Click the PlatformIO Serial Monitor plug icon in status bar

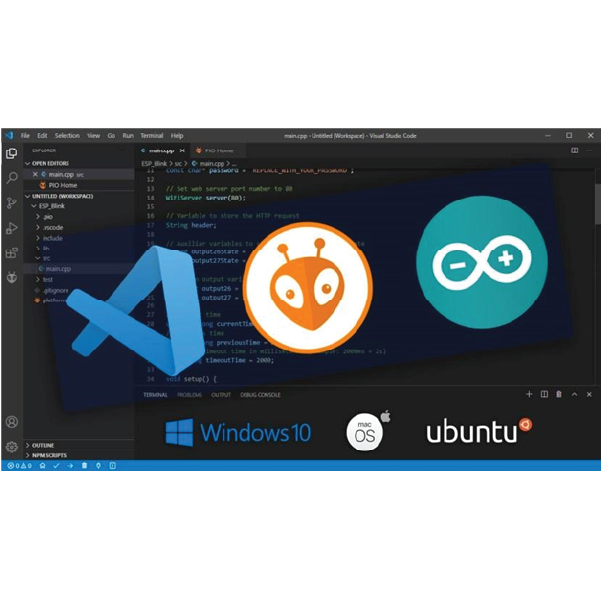coord(99,465)
